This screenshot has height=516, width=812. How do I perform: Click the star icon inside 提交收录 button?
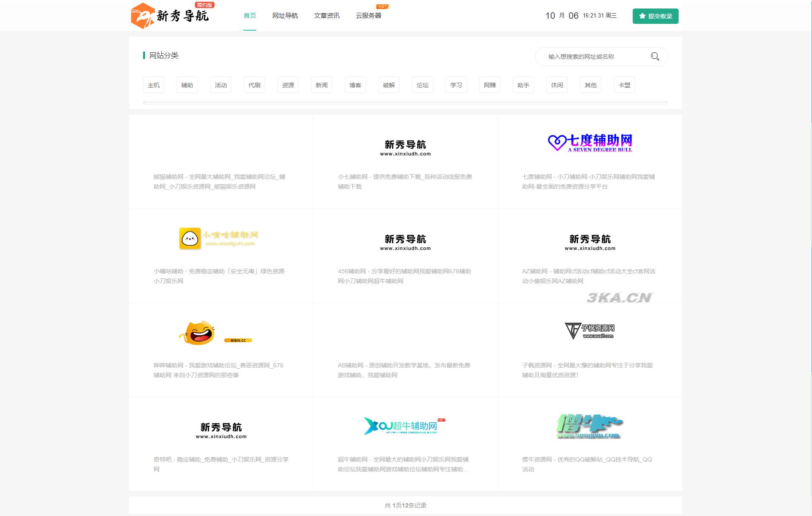[643, 16]
